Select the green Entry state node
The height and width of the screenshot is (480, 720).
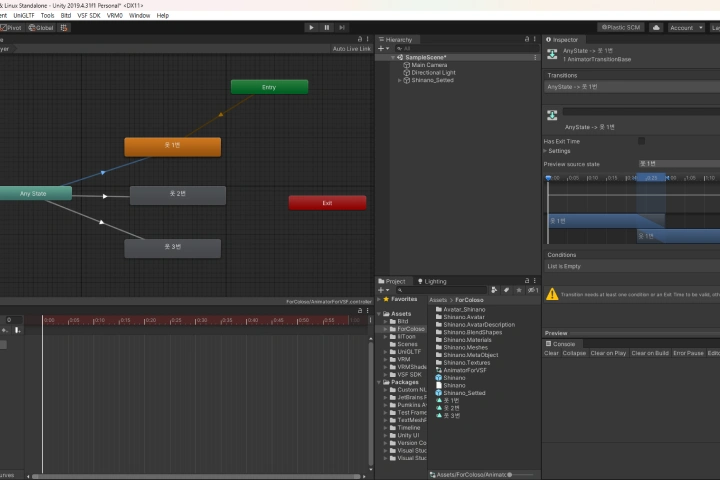(x=269, y=87)
